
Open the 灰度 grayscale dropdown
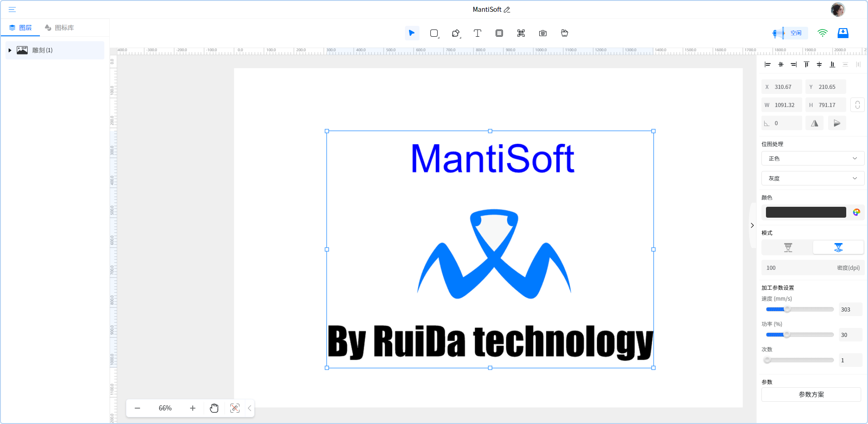point(813,179)
